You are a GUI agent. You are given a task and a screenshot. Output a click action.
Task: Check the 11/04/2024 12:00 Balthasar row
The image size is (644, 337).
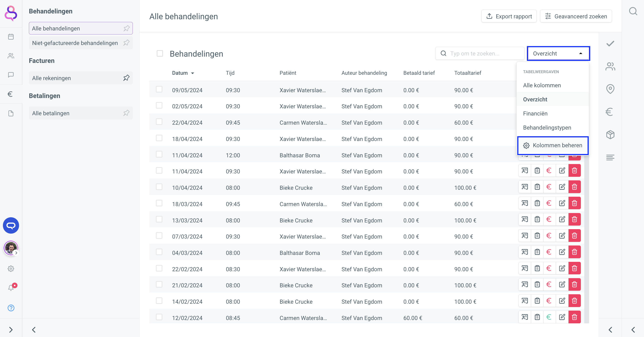click(x=159, y=154)
